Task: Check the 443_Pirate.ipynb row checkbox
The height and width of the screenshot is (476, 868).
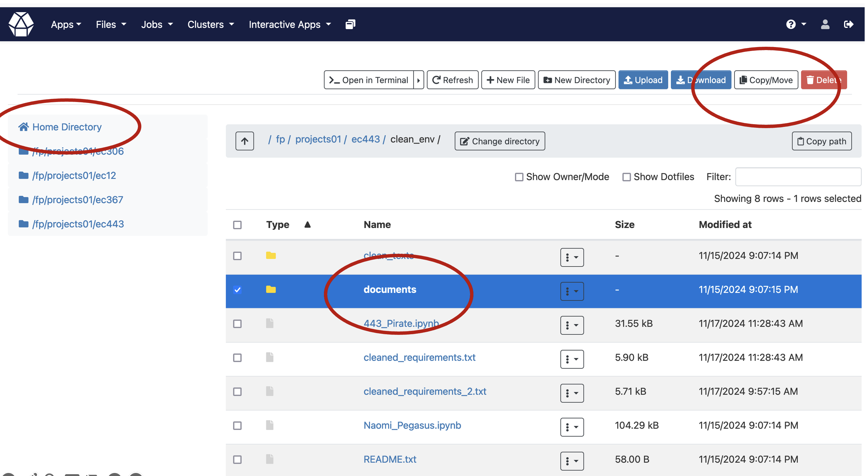Action: [x=237, y=324]
